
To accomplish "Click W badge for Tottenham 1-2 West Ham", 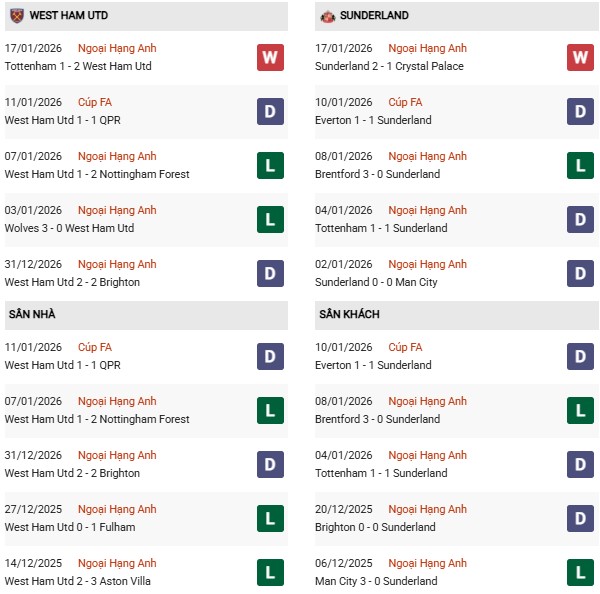I will click(x=270, y=57).
